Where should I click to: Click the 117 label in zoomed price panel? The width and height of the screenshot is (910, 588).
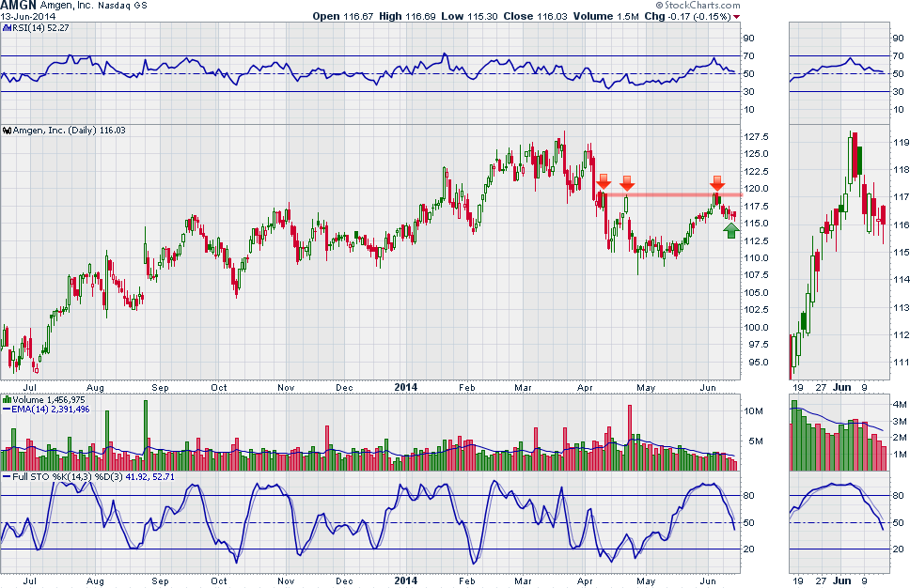tap(902, 197)
